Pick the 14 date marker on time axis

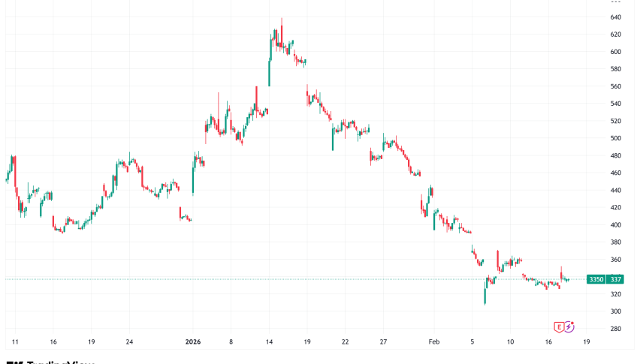pyautogui.click(x=270, y=341)
